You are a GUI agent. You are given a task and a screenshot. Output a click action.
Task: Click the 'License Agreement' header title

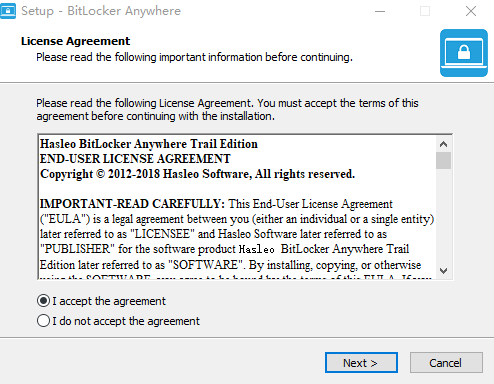click(75, 41)
